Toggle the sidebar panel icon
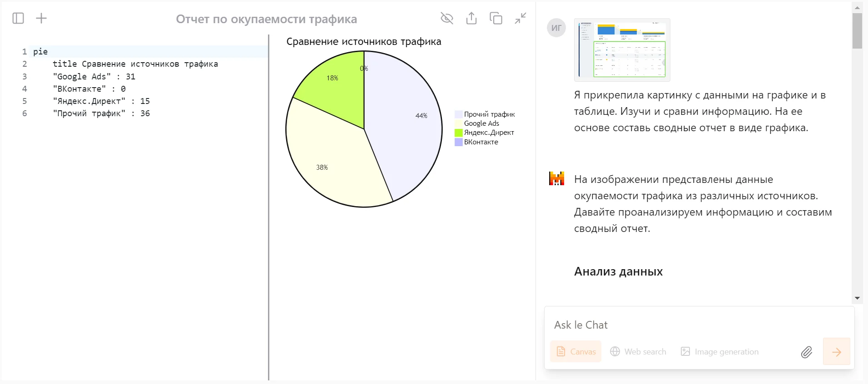 (18, 18)
